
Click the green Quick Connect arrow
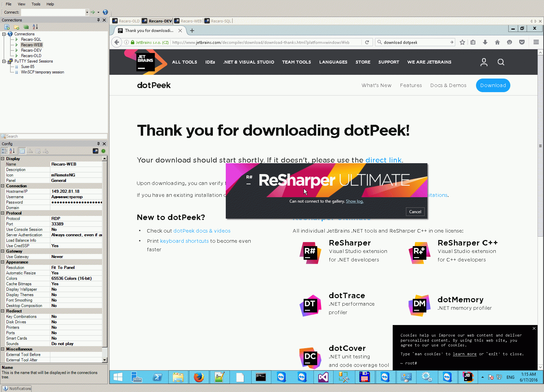(x=93, y=12)
